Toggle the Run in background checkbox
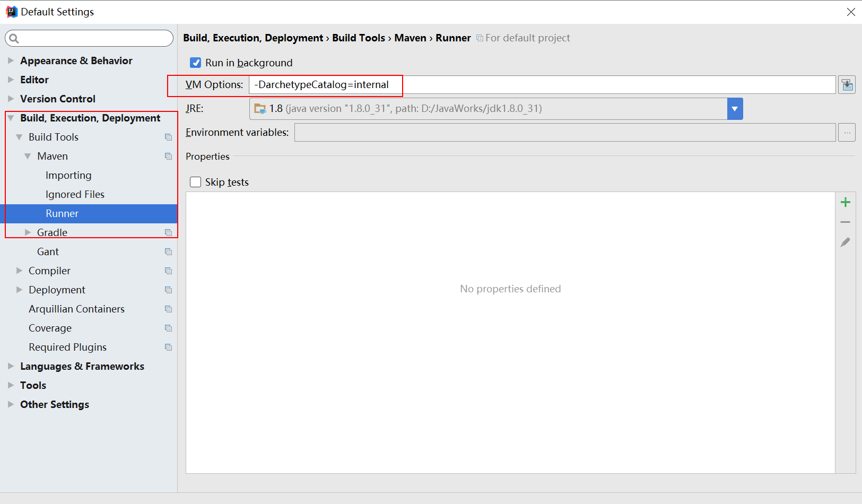The width and height of the screenshot is (862, 504). 196,63
